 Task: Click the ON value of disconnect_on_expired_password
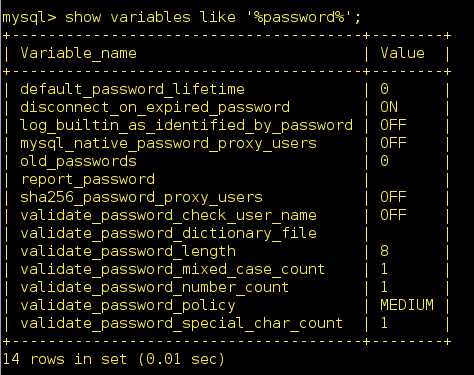pyautogui.click(x=389, y=107)
